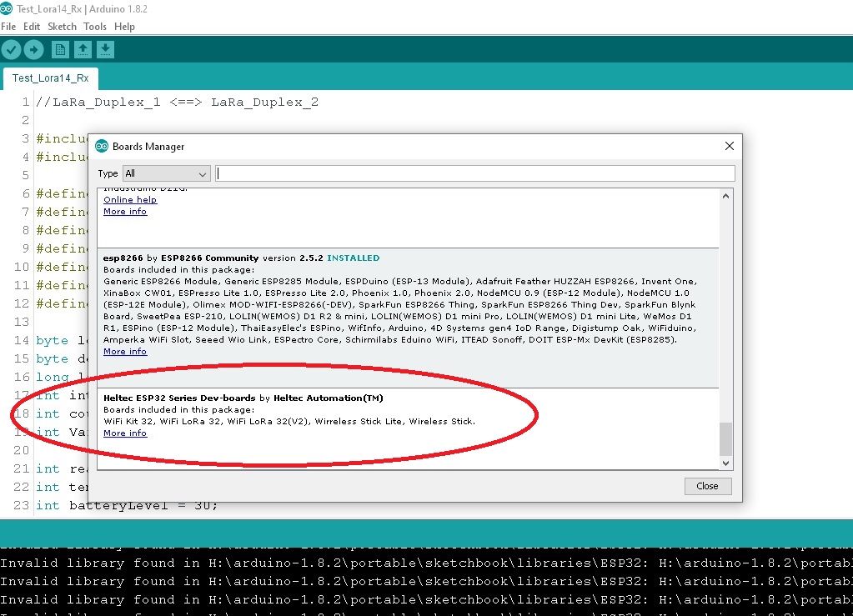Click the 'Boards Manager' dialog title text
This screenshot has height=616, width=853.
point(148,147)
